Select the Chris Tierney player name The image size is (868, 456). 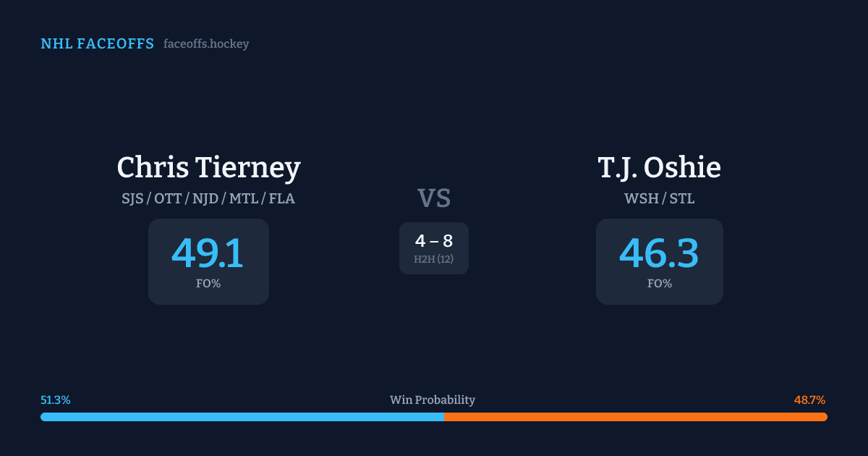[208, 167]
